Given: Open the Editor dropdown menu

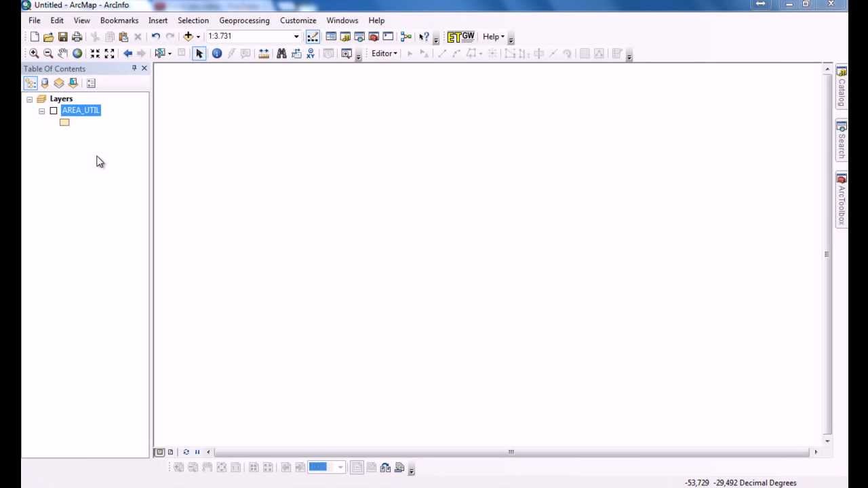Looking at the screenshot, I should pos(384,54).
